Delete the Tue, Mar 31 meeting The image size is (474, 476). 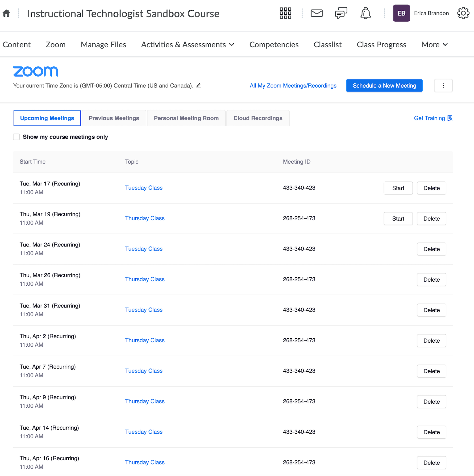[x=432, y=310]
